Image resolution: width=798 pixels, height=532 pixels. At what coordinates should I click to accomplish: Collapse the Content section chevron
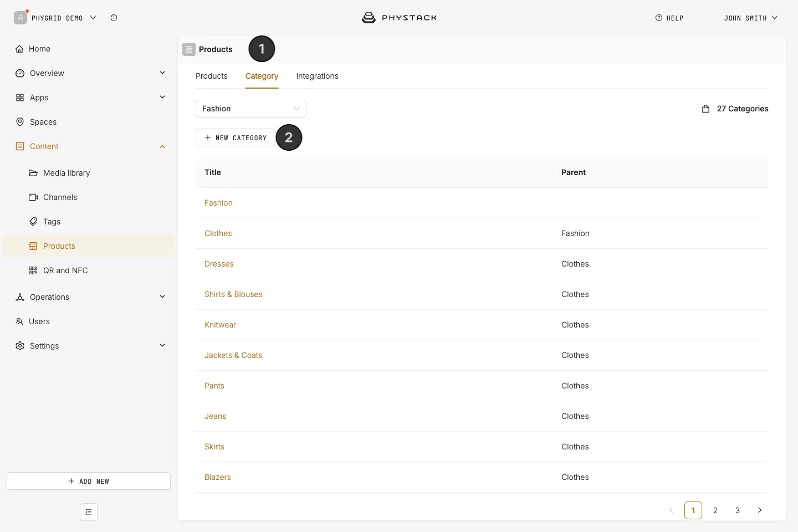pos(162,146)
